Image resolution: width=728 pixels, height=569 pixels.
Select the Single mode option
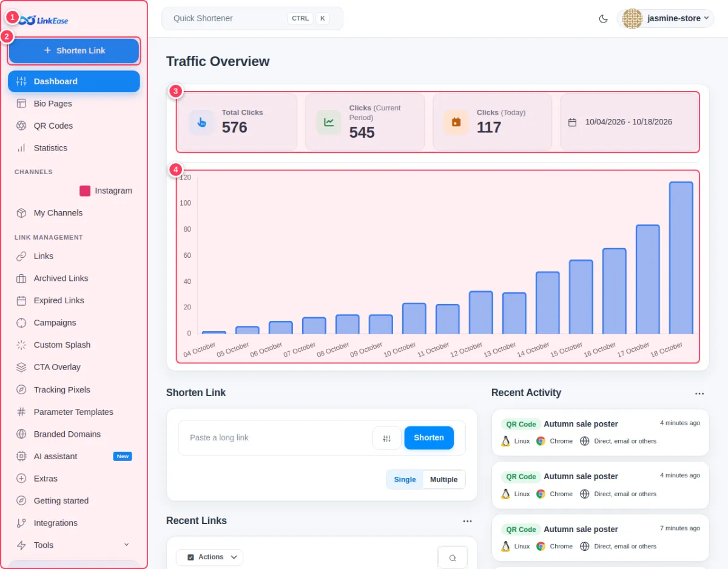coord(405,479)
